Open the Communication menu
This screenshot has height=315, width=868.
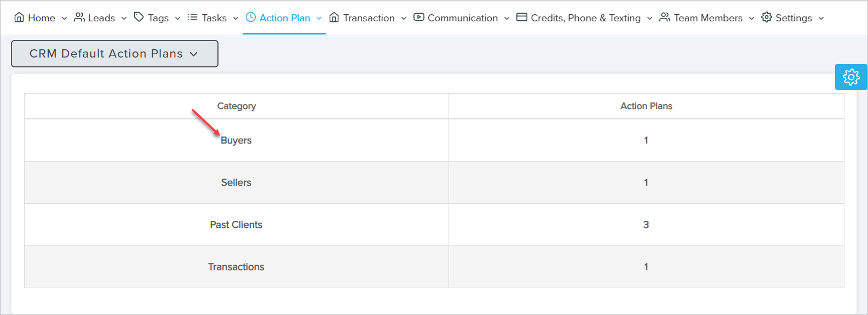pos(462,18)
